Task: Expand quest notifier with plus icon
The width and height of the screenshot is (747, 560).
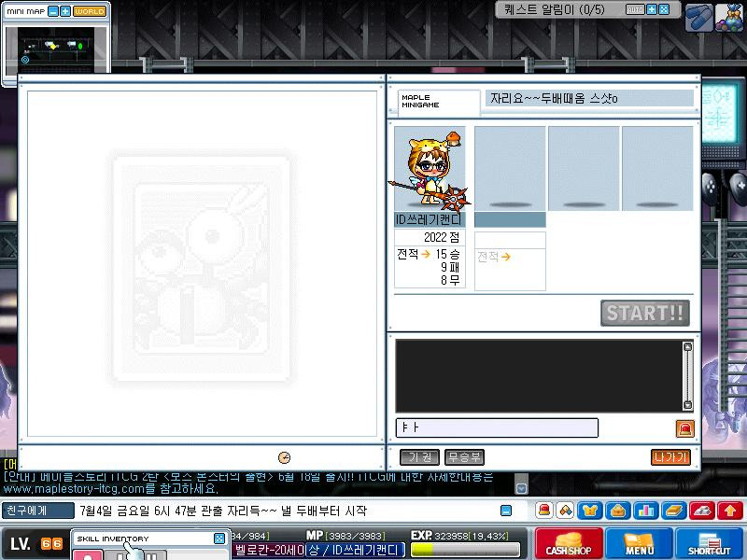Action: [x=652, y=9]
